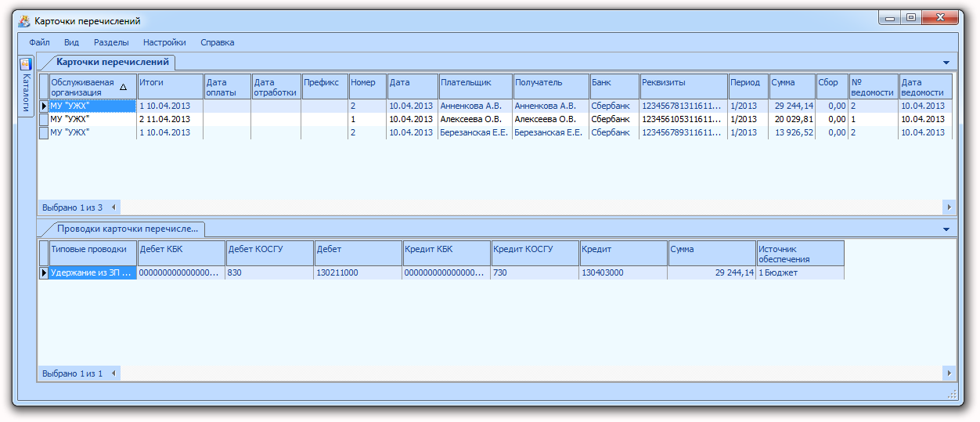This screenshot has height=422, width=980.
Task: Select payer cell Березанская Е.Е.
Action: click(475, 132)
